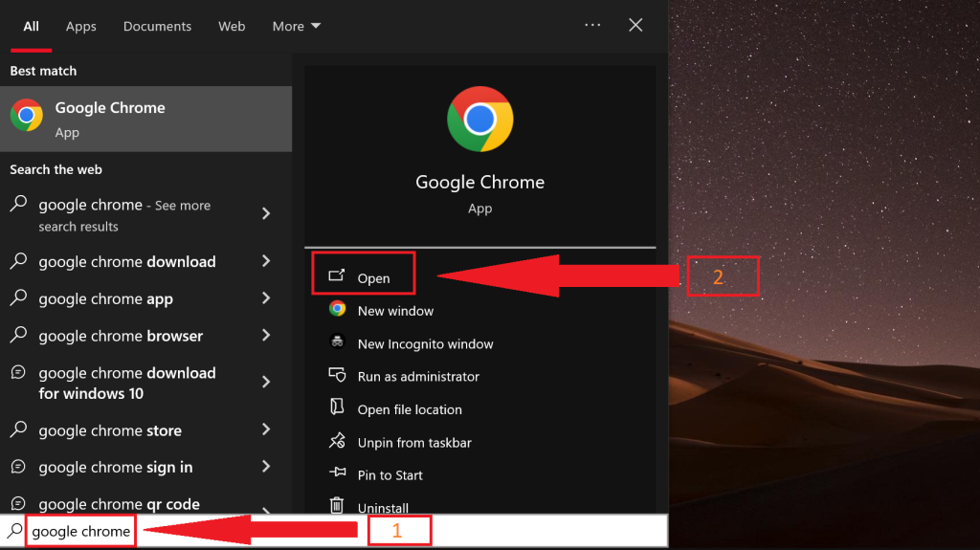
Task: Click the magnifier icon beside google chrome store
Action: tap(19, 429)
